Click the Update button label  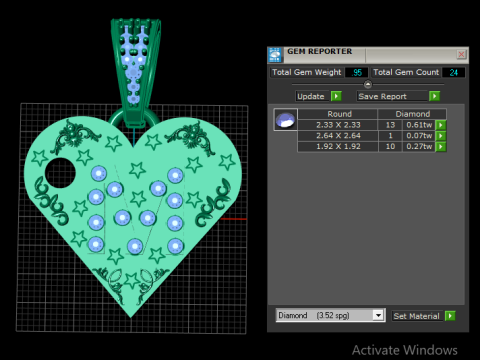tap(311, 96)
